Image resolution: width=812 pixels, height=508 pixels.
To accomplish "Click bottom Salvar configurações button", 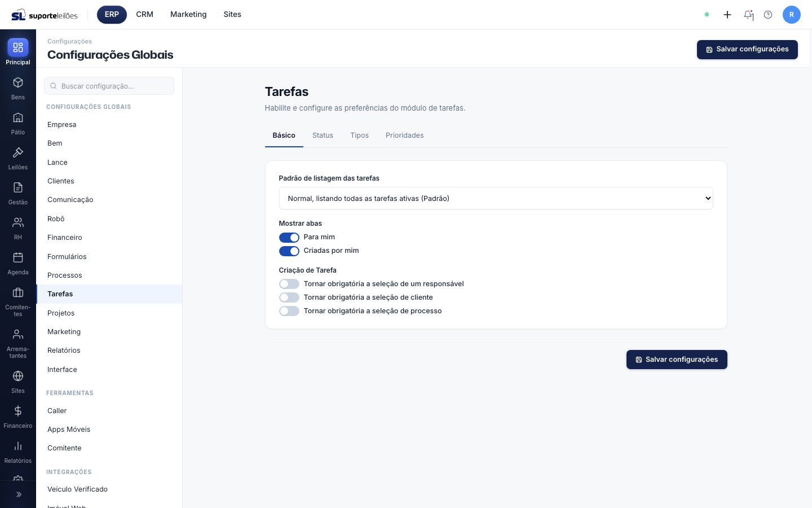I will click(677, 360).
